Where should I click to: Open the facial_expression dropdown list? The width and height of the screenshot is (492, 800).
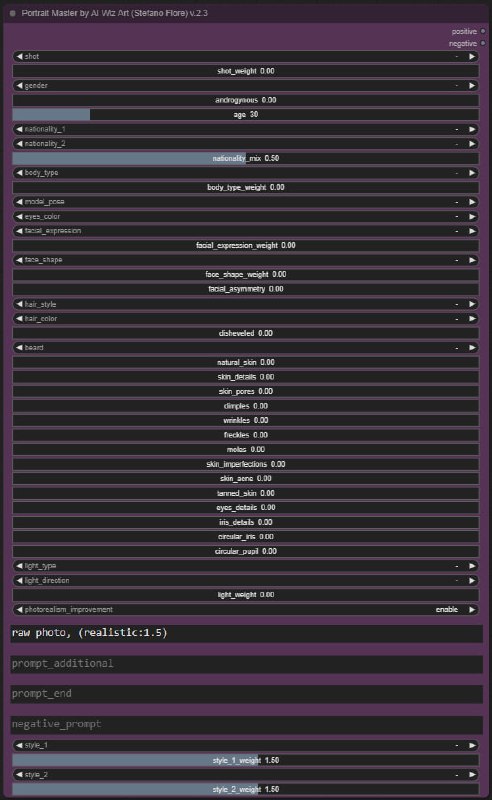[x=245, y=231]
